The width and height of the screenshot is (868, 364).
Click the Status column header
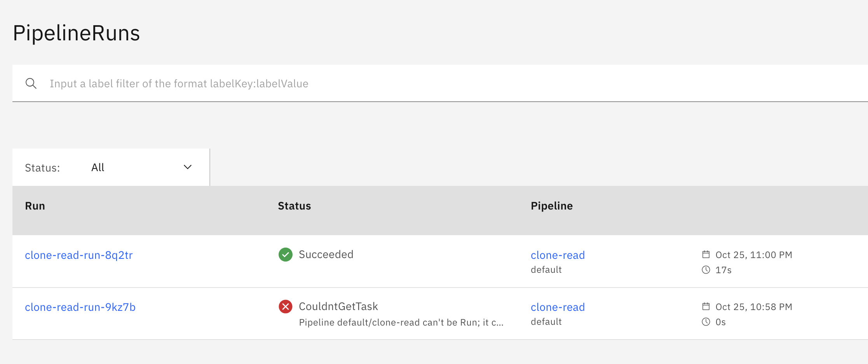tap(294, 206)
